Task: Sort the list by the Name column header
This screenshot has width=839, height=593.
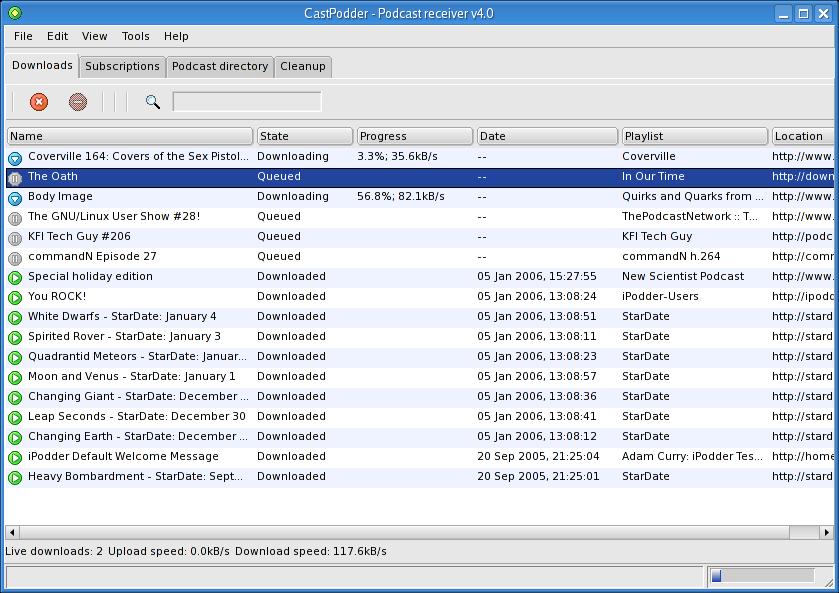Action: (130, 136)
